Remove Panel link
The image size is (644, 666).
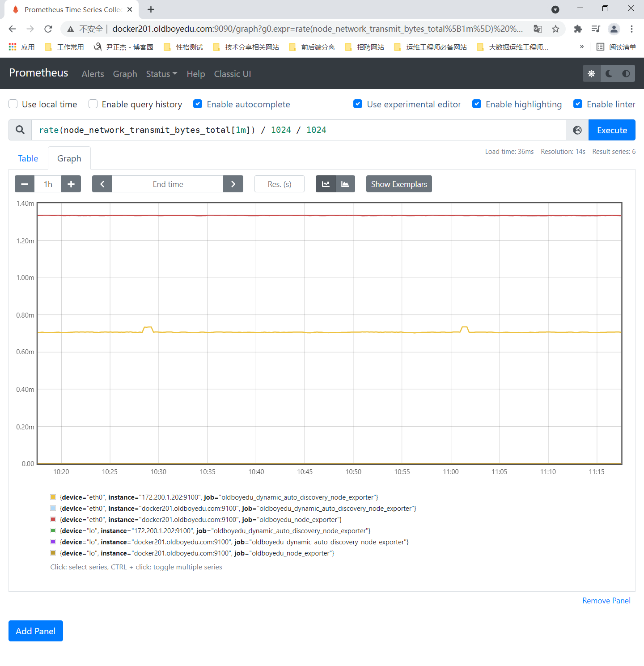[x=606, y=601]
